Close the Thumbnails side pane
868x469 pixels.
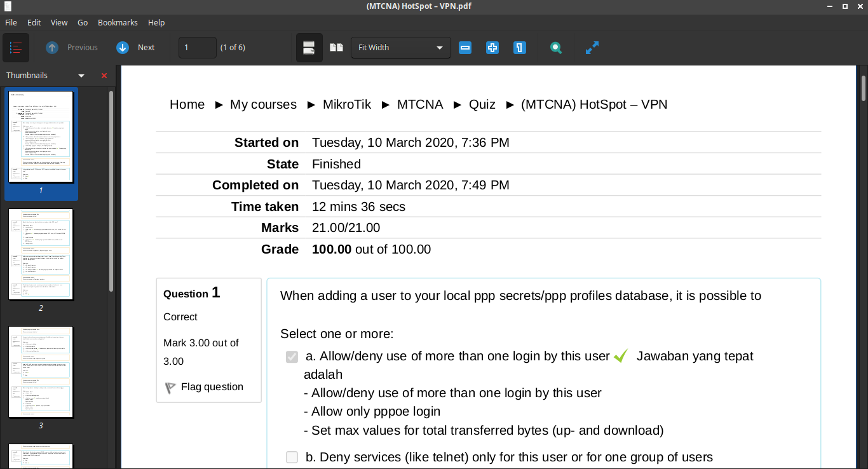click(104, 76)
